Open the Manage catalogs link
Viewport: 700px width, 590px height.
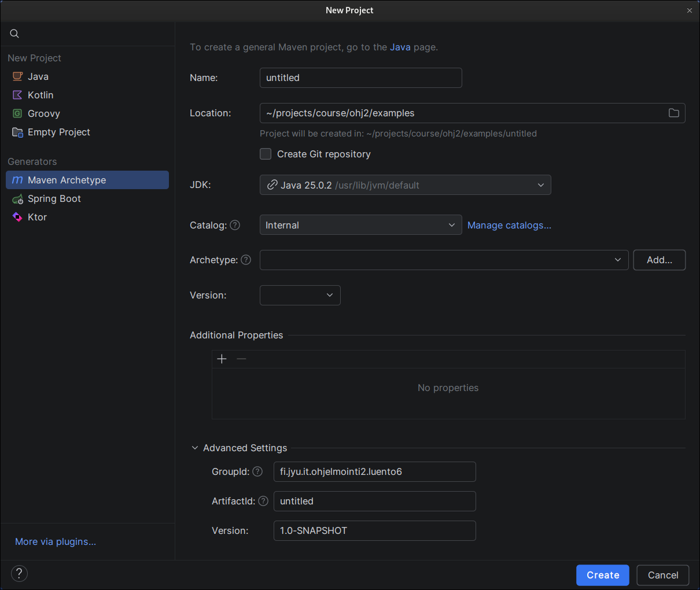pyautogui.click(x=509, y=225)
